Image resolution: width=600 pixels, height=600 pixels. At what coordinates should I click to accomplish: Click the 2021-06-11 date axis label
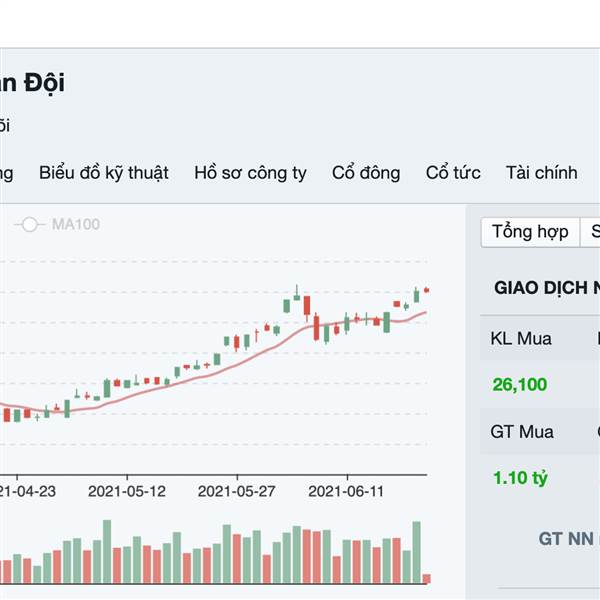[x=346, y=491]
